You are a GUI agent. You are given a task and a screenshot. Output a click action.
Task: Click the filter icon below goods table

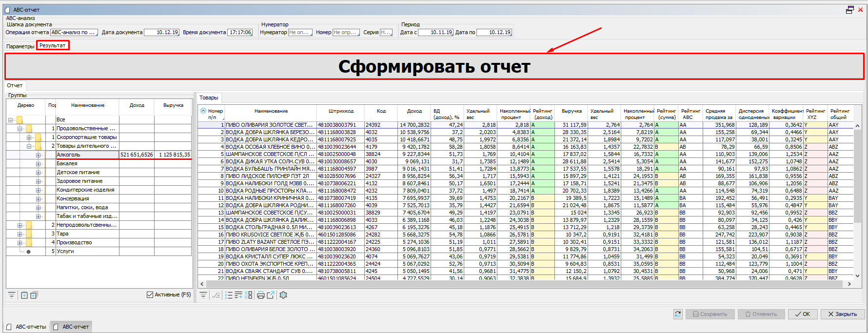pyautogui.click(x=203, y=295)
